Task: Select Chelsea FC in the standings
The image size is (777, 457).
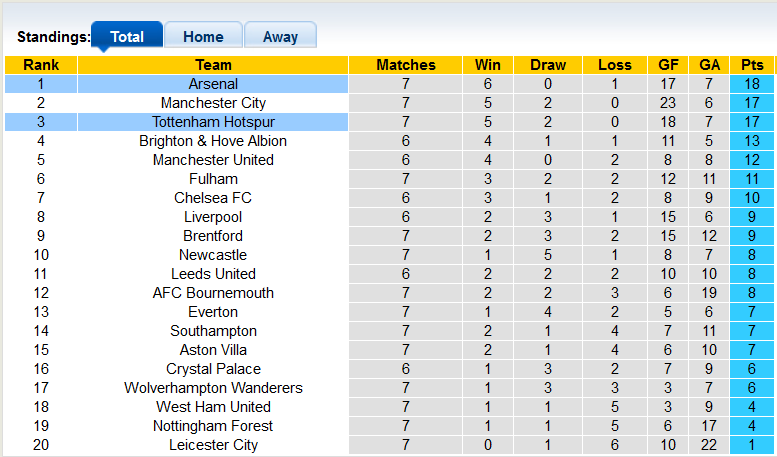Action: [213, 198]
